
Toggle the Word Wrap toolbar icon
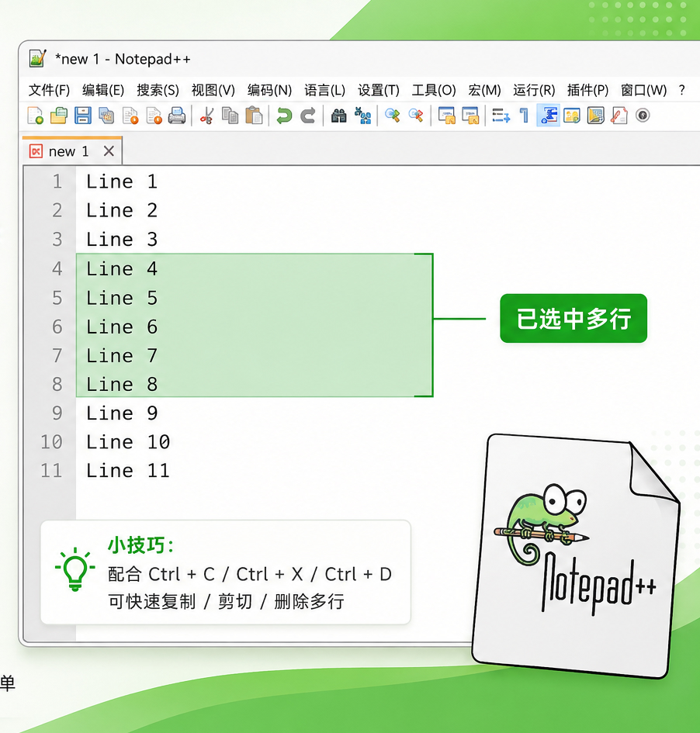click(x=501, y=116)
